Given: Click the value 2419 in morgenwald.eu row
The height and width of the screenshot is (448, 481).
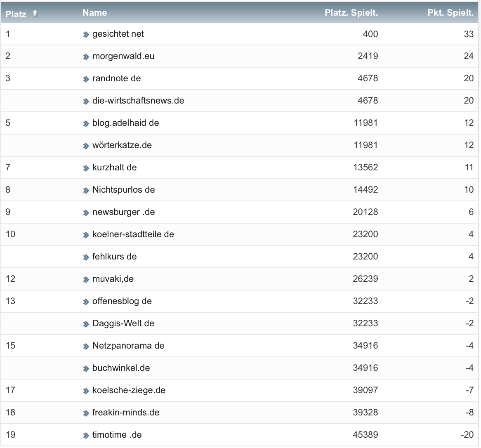Looking at the screenshot, I should (x=368, y=56).
